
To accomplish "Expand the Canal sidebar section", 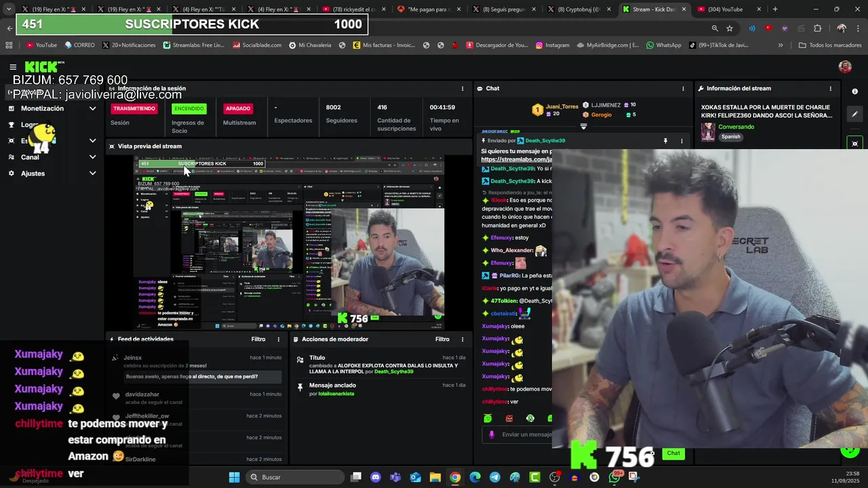I will pyautogui.click(x=92, y=157).
